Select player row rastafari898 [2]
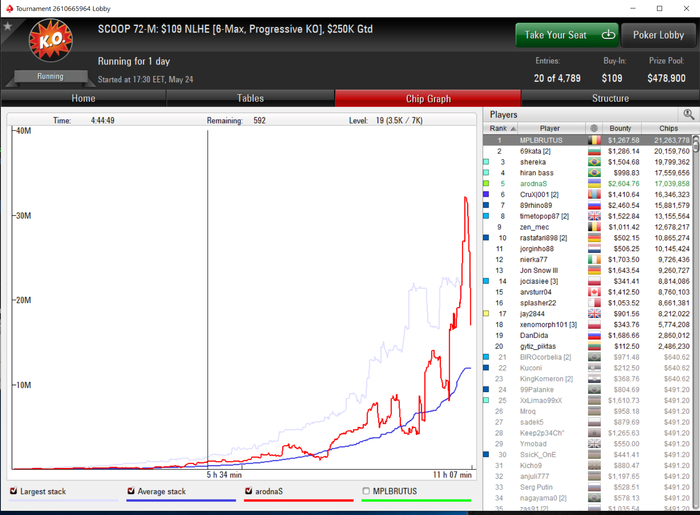The width and height of the screenshot is (700, 515). coord(588,238)
